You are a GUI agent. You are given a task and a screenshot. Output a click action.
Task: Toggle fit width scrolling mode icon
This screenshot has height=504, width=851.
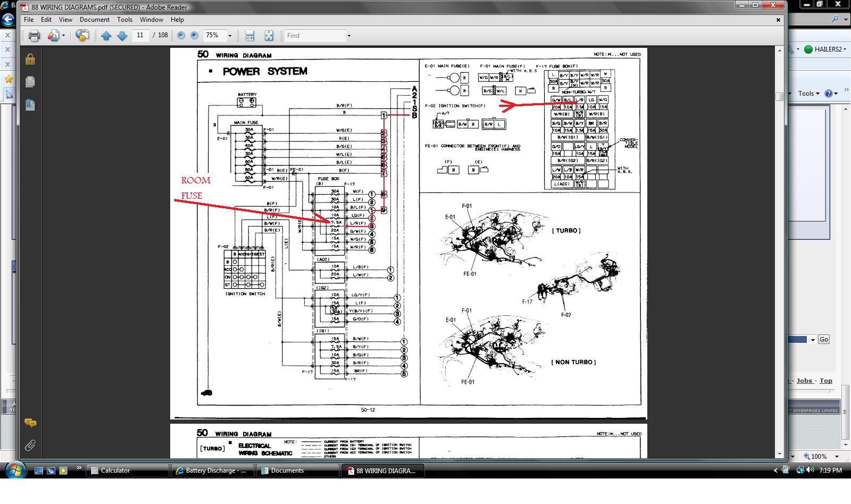(x=249, y=36)
